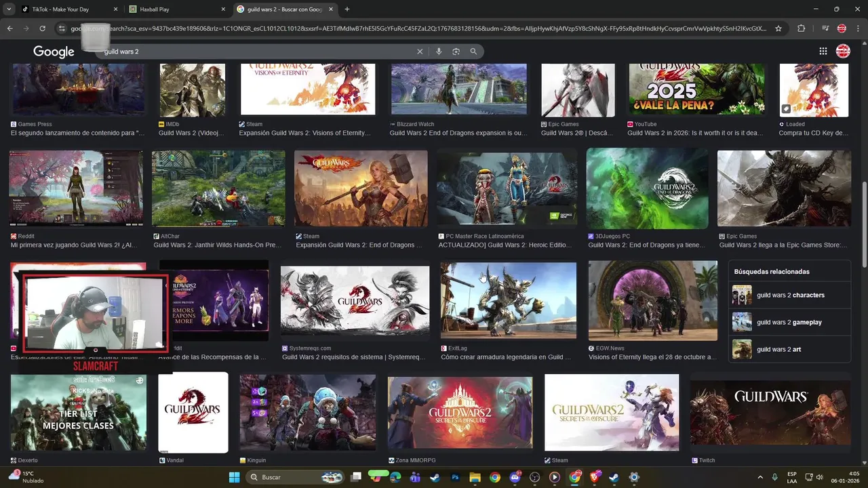Open Photoshop from the taskbar

(455, 477)
